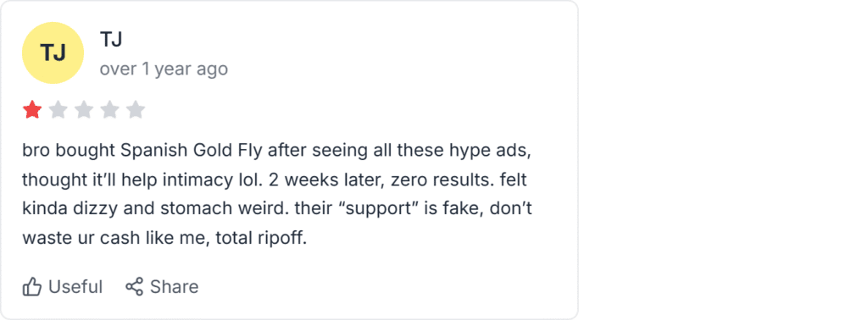Click the fifth gray rating star

coord(135,110)
